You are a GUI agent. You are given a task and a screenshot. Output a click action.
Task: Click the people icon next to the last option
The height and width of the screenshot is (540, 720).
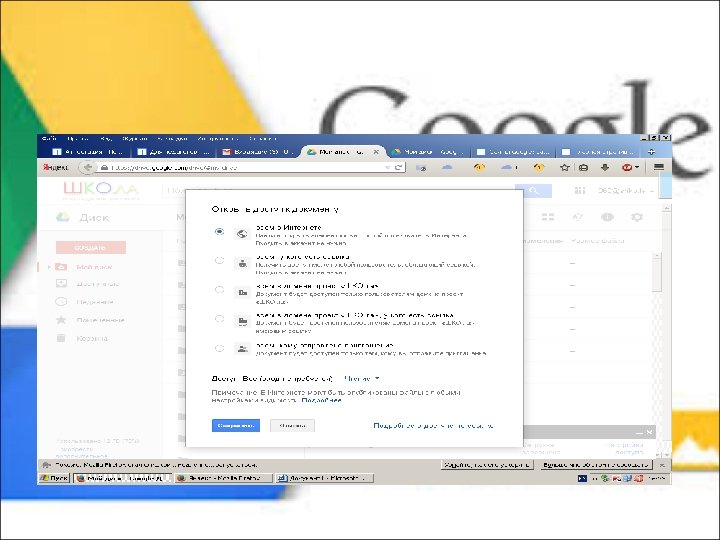pyautogui.click(x=242, y=349)
